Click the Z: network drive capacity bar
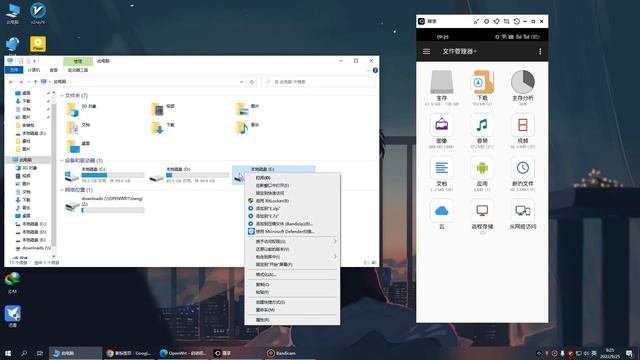Screen dimensions: 640x360 point(113,210)
